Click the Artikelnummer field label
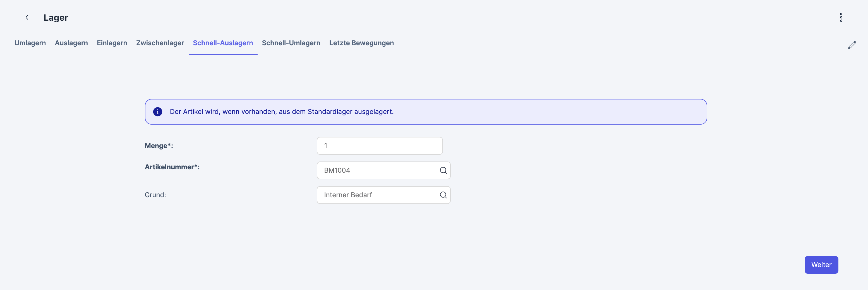Image resolution: width=868 pixels, height=290 pixels. point(172,167)
